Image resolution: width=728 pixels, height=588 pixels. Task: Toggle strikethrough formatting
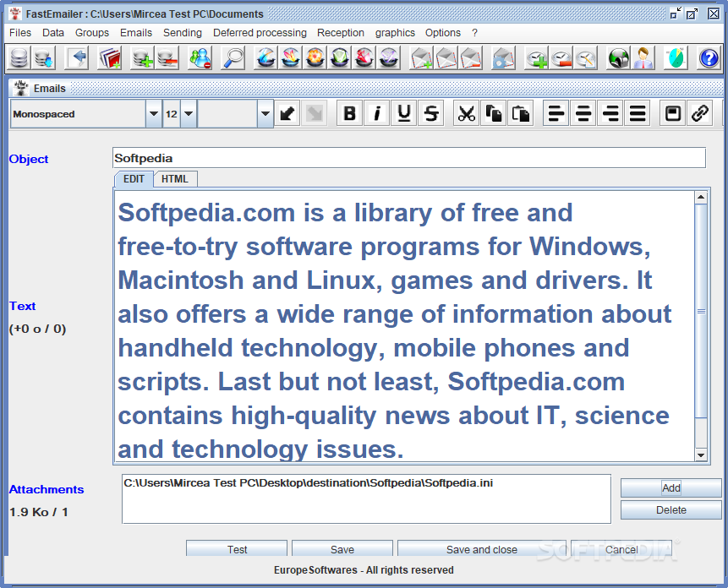[x=431, y=113]
